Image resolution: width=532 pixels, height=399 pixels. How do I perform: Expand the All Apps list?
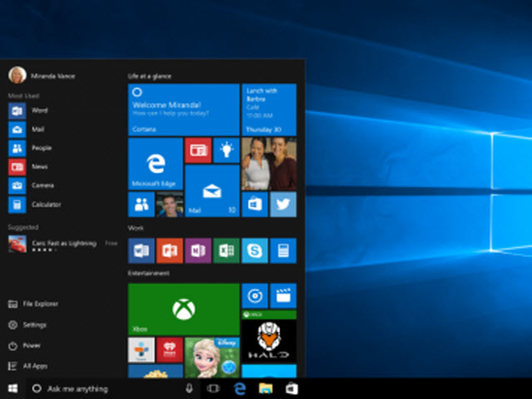pyautogui.click(x=33, y=366)
